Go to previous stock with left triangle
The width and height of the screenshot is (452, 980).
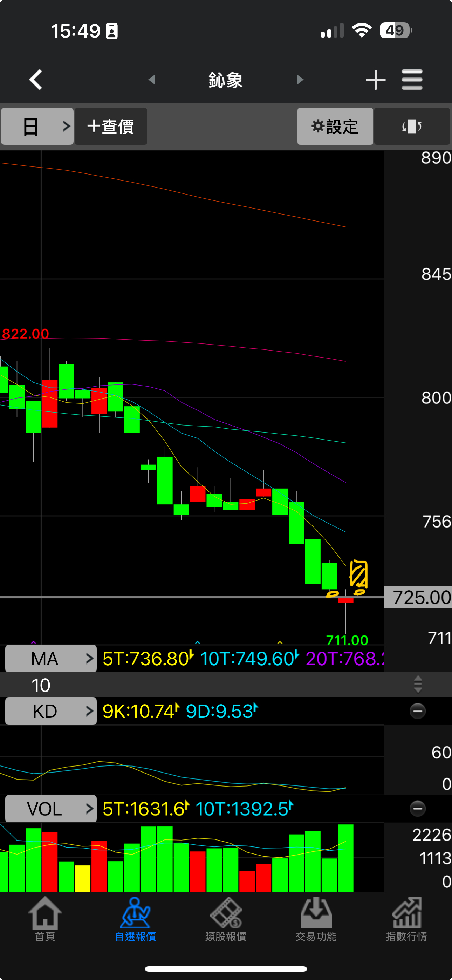click(x=151, y=80)
